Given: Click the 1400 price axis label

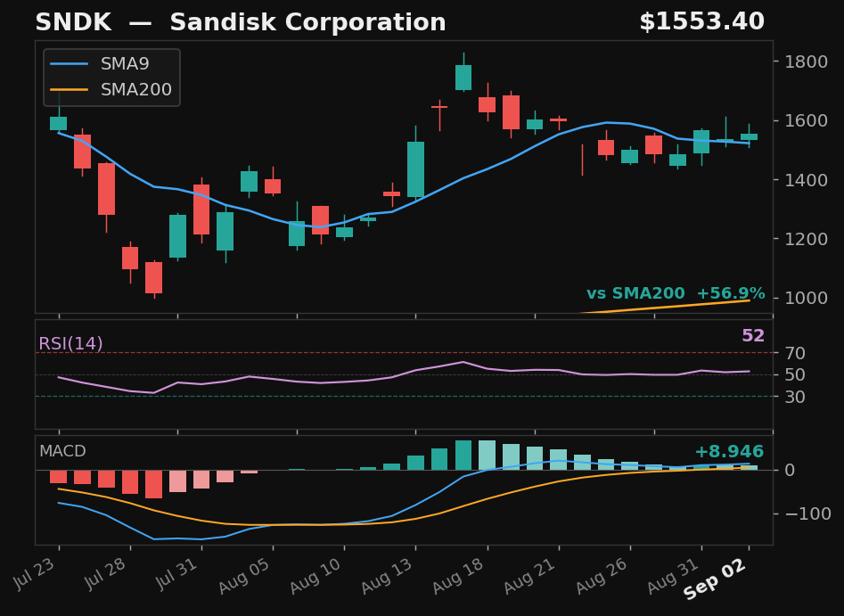Looking at the screenshot, I should (x=806, y=180).
